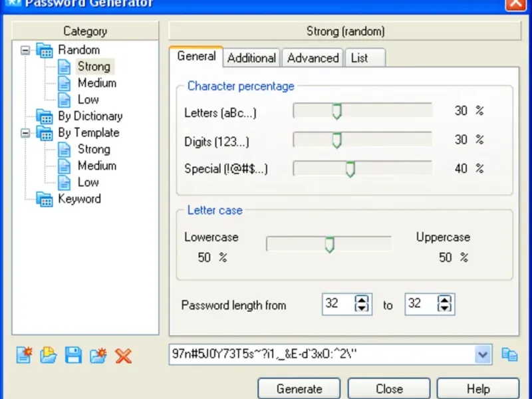Screen dimensions: 532x399
Task: Click the Category column header
Action: tap(85, 31)
